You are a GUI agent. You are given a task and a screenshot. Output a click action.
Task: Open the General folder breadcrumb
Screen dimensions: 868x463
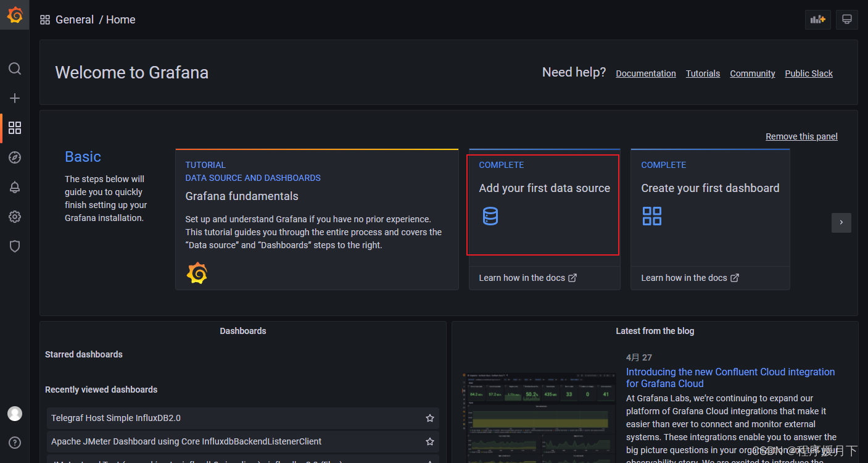pos(75,20)
